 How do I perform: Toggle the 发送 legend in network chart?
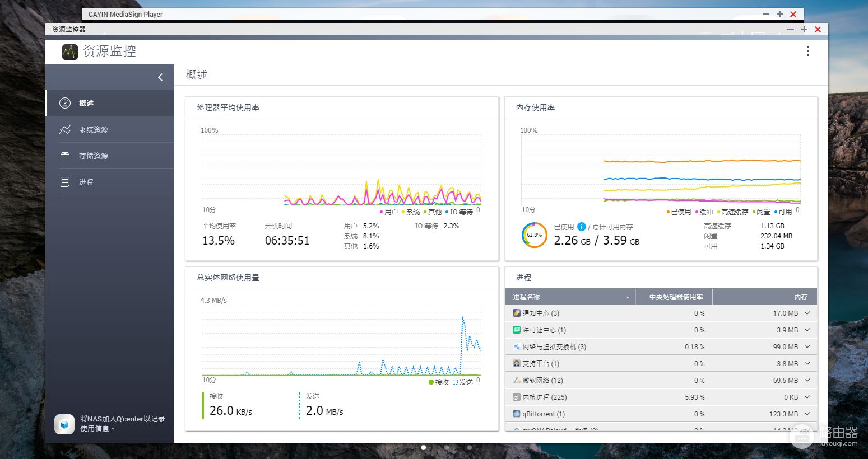[x=463, y=382]
